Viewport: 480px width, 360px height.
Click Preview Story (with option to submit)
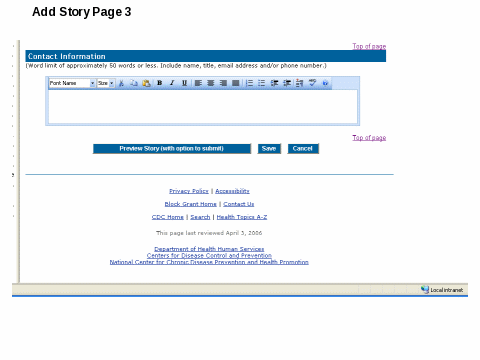pos(172,149)
